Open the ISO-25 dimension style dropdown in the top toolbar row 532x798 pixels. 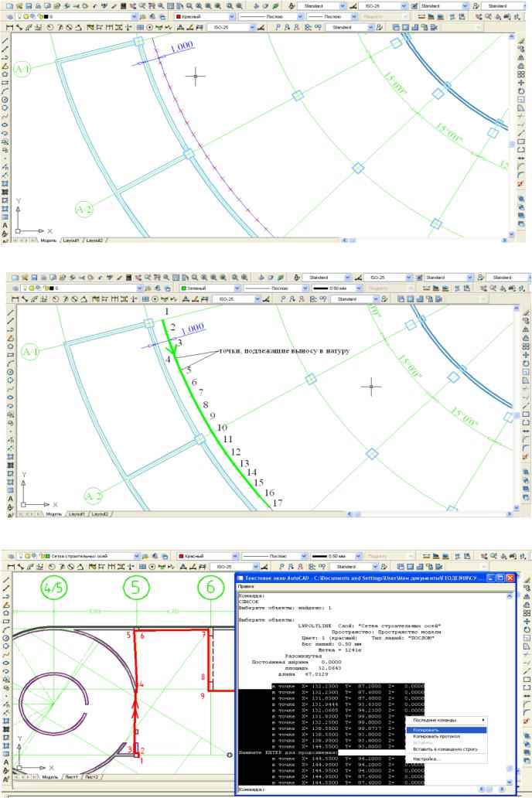404,5
